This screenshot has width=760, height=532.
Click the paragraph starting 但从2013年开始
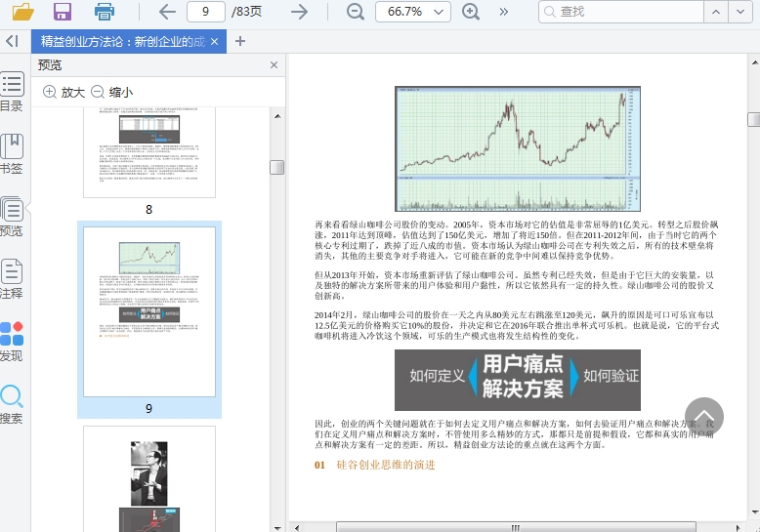tap(514, 285)
